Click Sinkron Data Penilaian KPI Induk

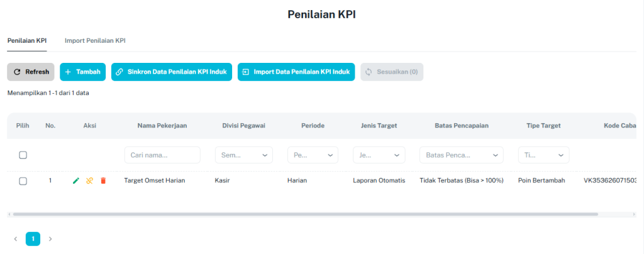(172, 72)
